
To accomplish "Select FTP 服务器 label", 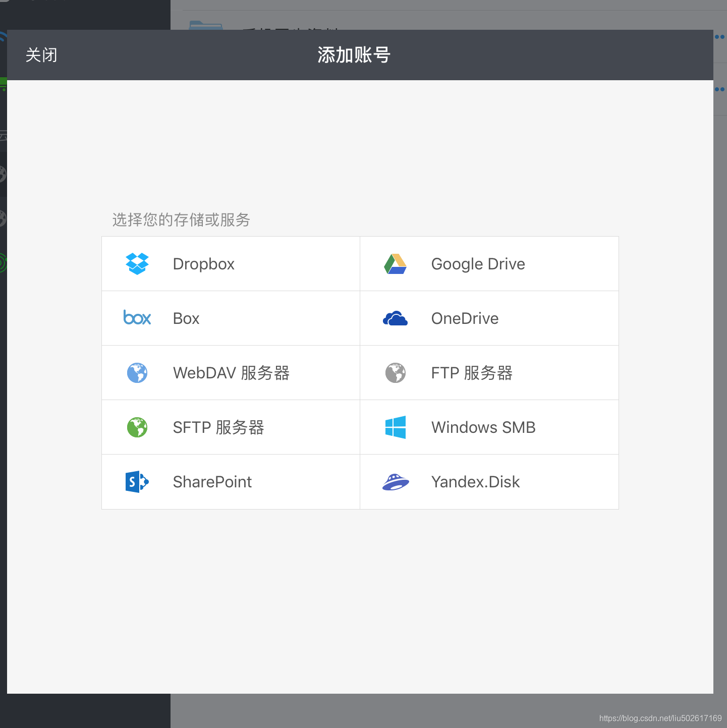I will pyautogui.click(x=472, y=373).
